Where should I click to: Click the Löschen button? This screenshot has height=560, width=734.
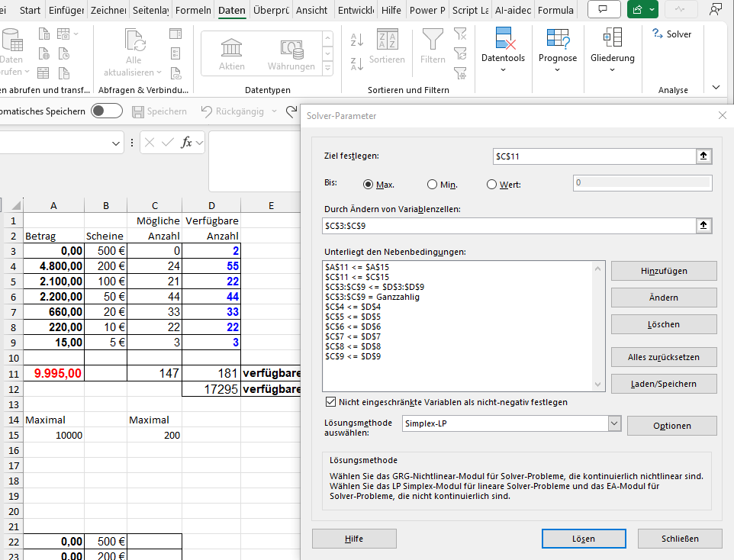[x=664, y=324]
